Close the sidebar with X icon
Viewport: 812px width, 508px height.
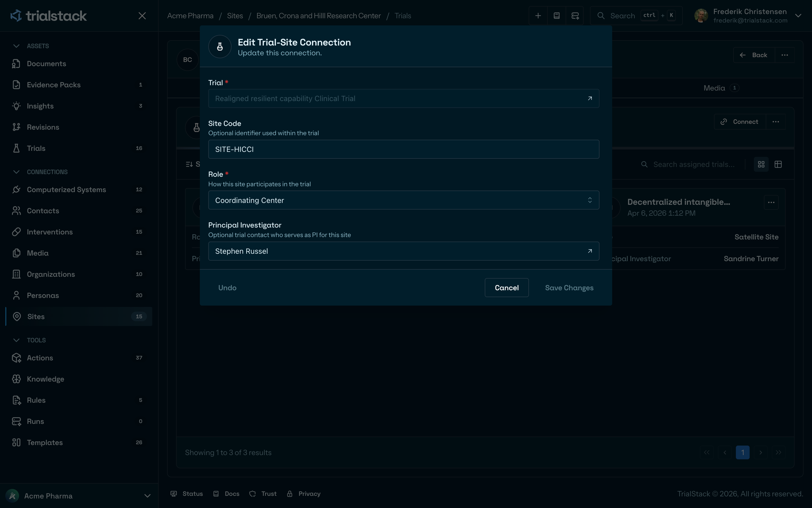point(142,16)
